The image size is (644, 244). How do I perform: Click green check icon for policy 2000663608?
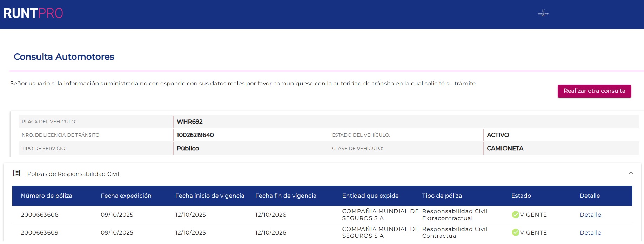515,215
